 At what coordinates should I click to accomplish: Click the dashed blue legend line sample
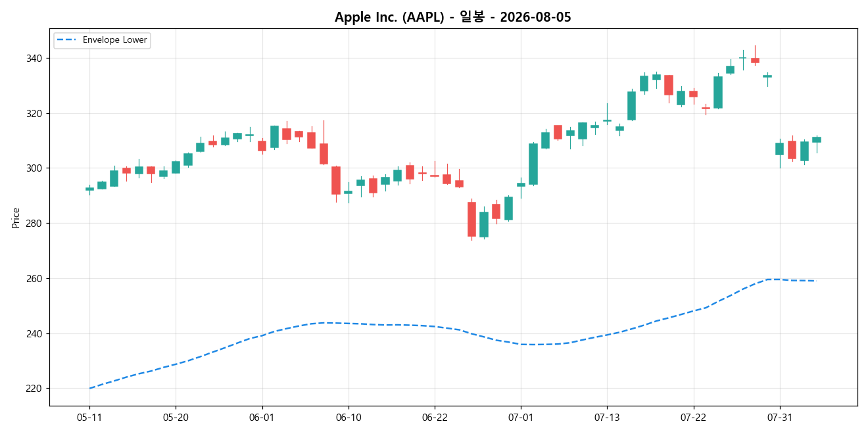(66, 40)
